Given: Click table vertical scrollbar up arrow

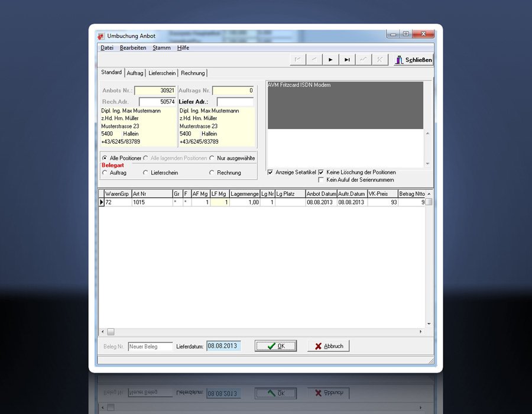Looking at the screenshot, I should point(429,194).
